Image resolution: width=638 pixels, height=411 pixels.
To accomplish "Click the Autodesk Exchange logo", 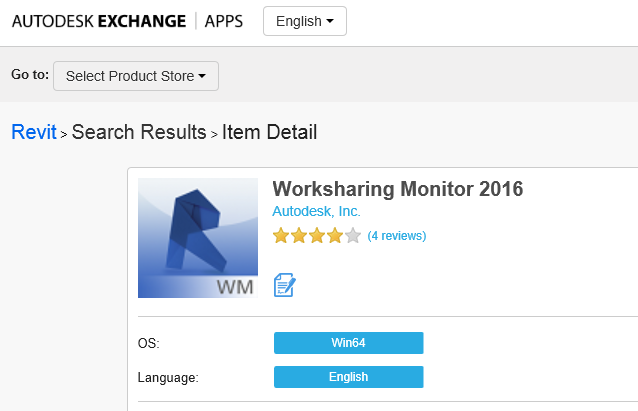I will pos(99,21).
